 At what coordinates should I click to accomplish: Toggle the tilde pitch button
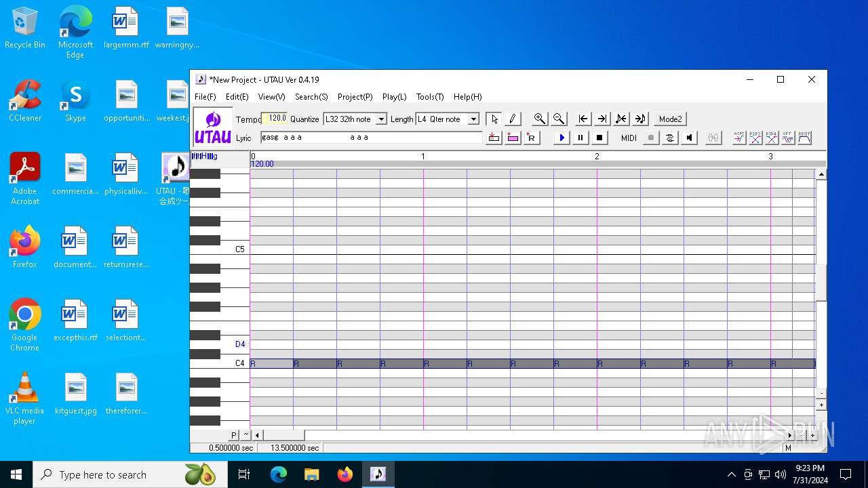(x=245, y=435)
